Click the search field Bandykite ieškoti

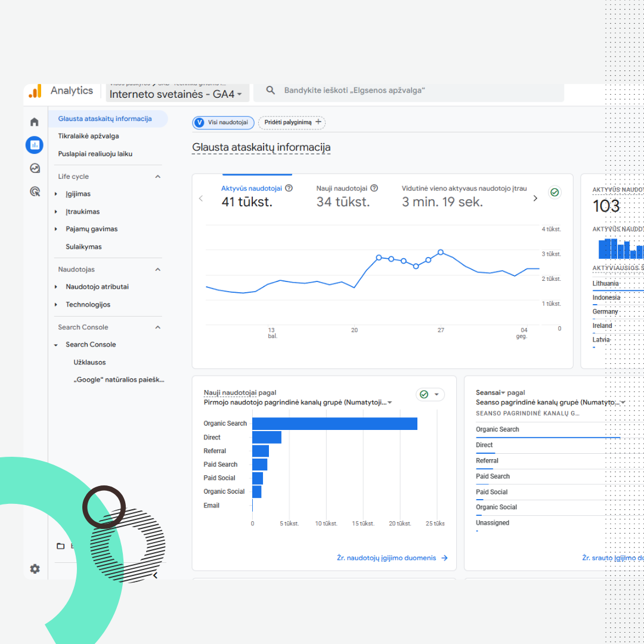coord(411,91)
